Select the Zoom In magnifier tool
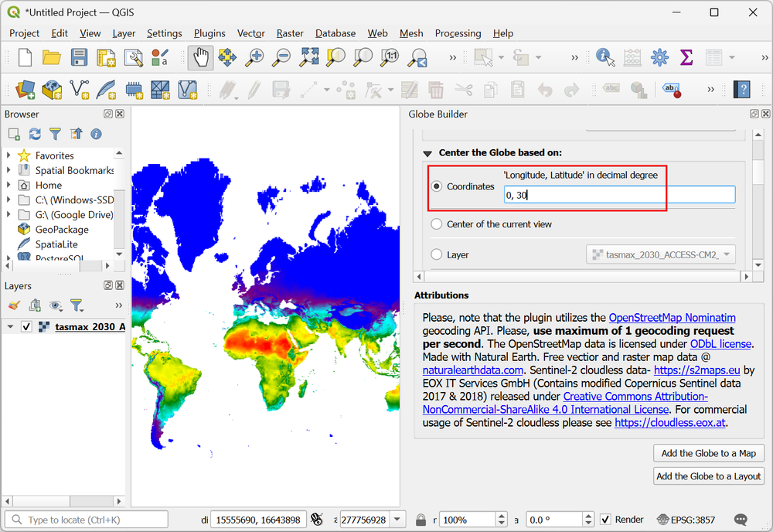The image size is (773, 532). (255, 58)
